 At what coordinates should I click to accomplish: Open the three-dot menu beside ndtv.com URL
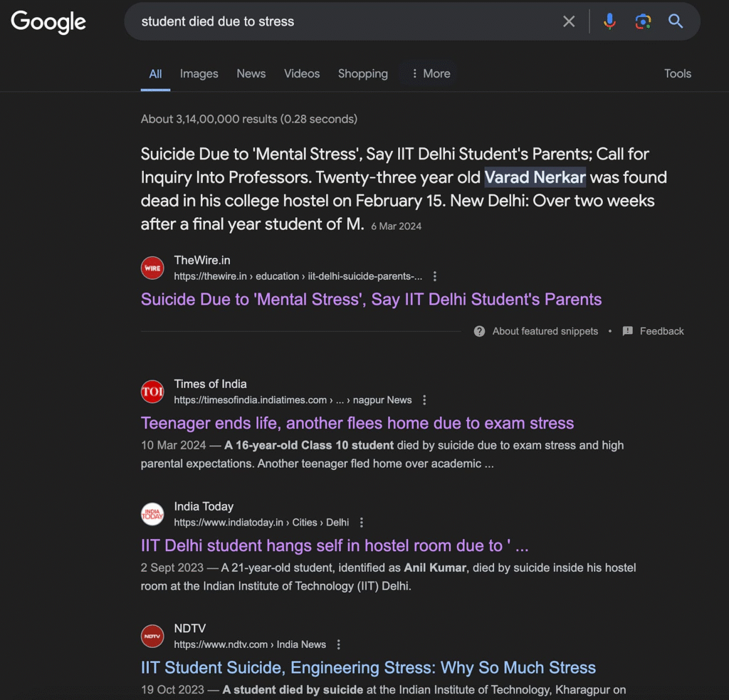click(338, 644)
